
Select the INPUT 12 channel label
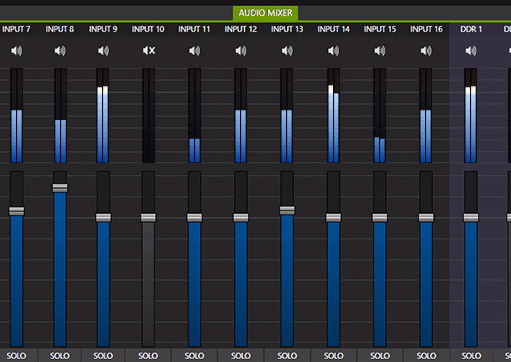tap(241, 29)
